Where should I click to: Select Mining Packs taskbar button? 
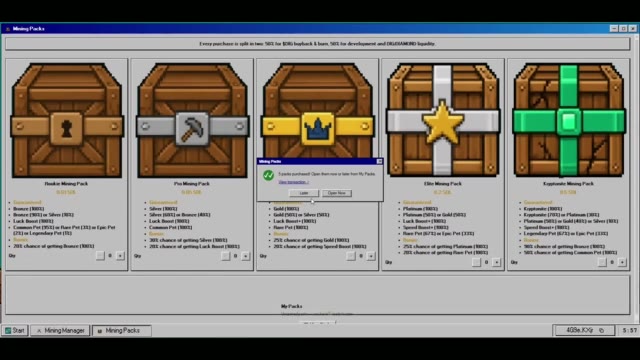tap(122, 331)
